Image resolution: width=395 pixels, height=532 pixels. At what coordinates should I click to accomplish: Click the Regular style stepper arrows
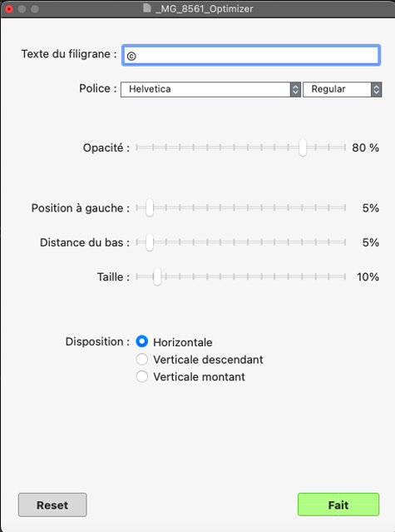(x=377, y=89)
